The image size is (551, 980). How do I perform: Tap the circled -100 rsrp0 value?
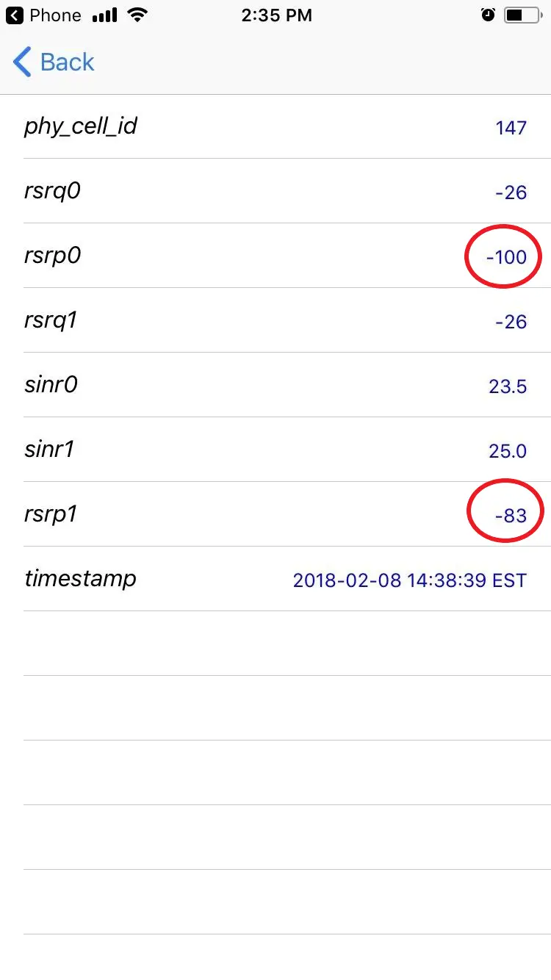tap(506, 257)
